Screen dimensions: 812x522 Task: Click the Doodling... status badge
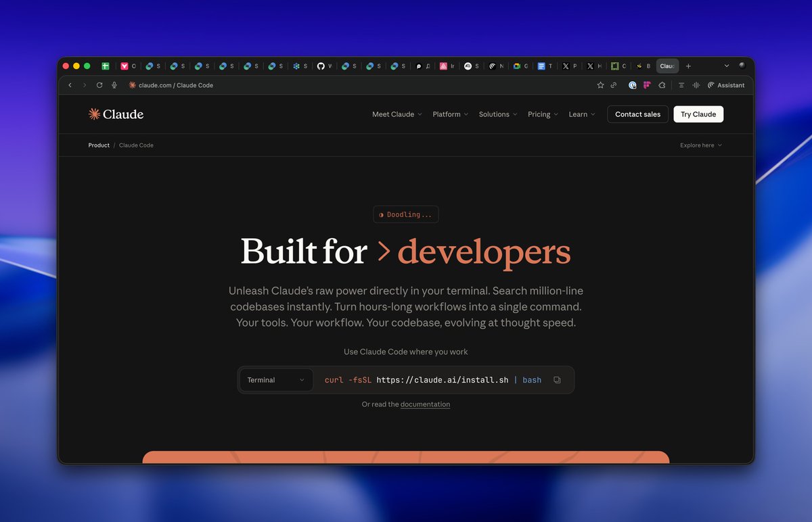[406, 214]
